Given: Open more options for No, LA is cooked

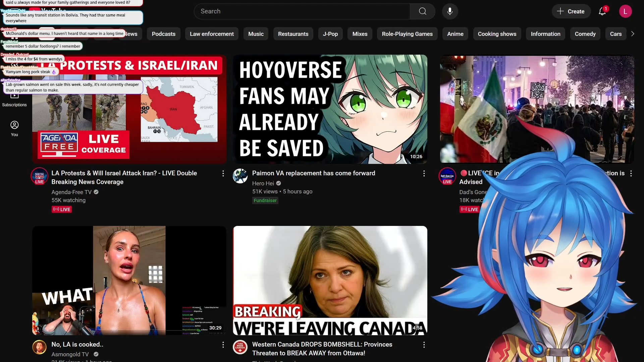Looking at the screenshot, I should click(x=223, y=345).
